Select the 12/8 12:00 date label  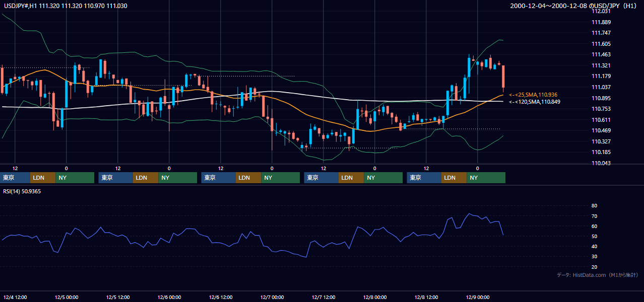click(x=426, y=297)
